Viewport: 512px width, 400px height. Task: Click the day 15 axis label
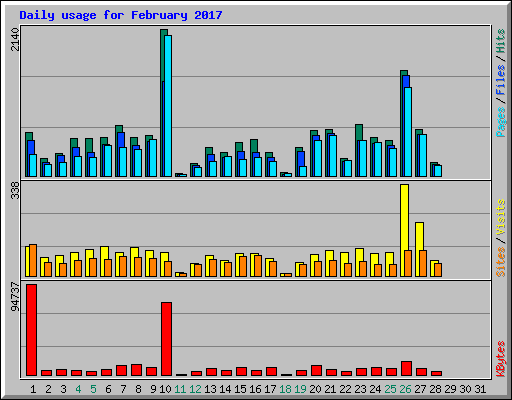click(x=240, y=389)
